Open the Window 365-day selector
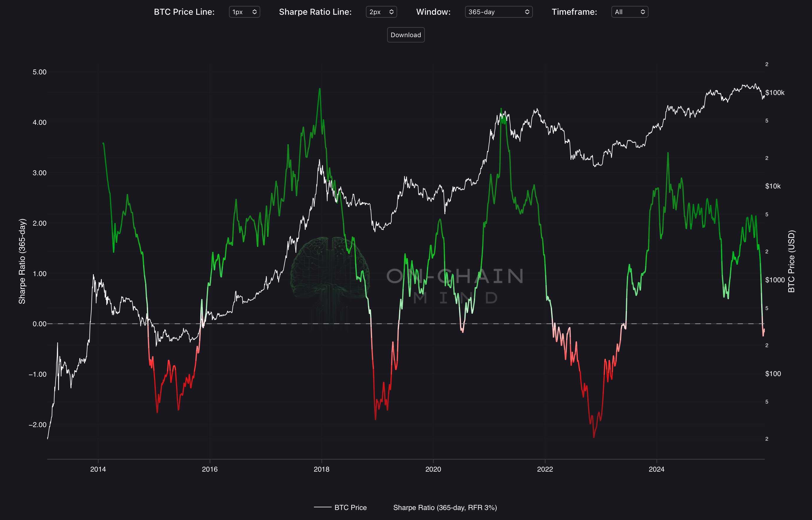Image resolution: width=812 pixels, height=520 pixels. [x=498, y=12]
